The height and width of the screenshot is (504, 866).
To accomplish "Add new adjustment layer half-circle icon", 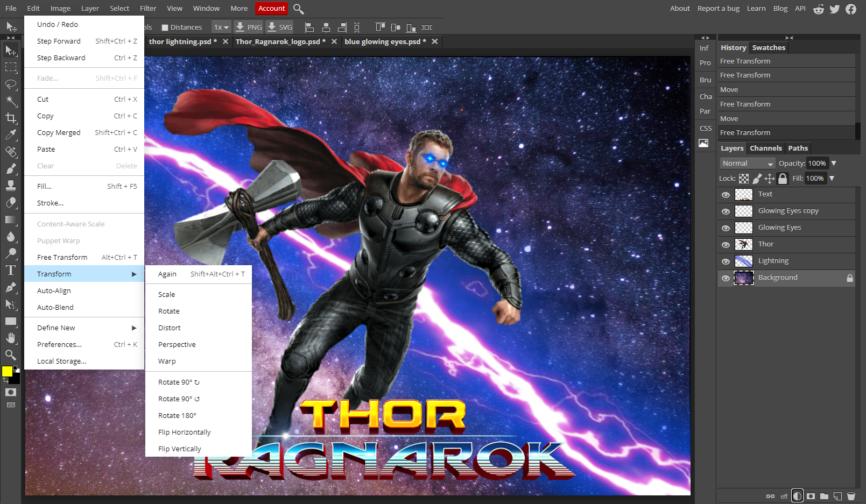I will pyautogui.click(x=797, y=496).
